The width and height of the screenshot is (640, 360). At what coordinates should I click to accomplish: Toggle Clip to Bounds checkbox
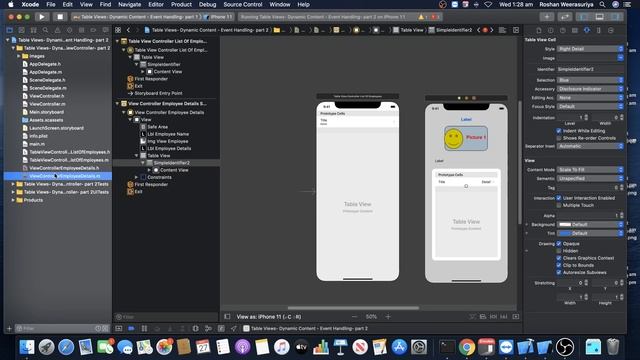(559, 265)
